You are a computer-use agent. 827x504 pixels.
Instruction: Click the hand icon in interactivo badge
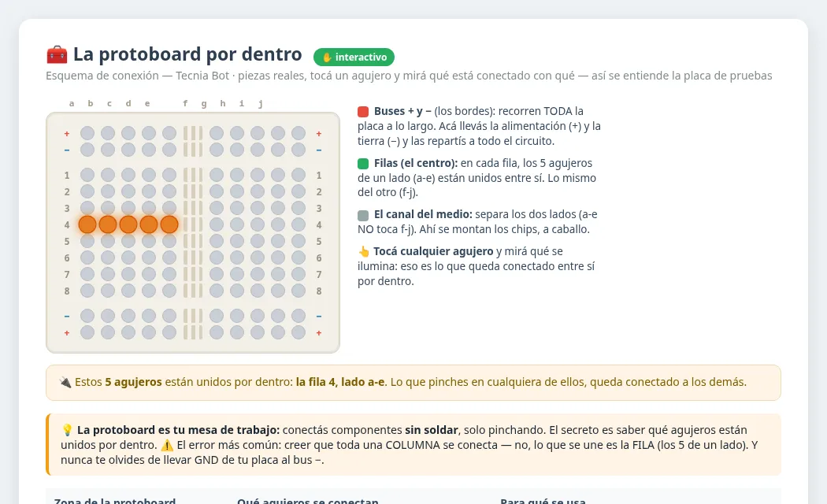tap(327, 57)
